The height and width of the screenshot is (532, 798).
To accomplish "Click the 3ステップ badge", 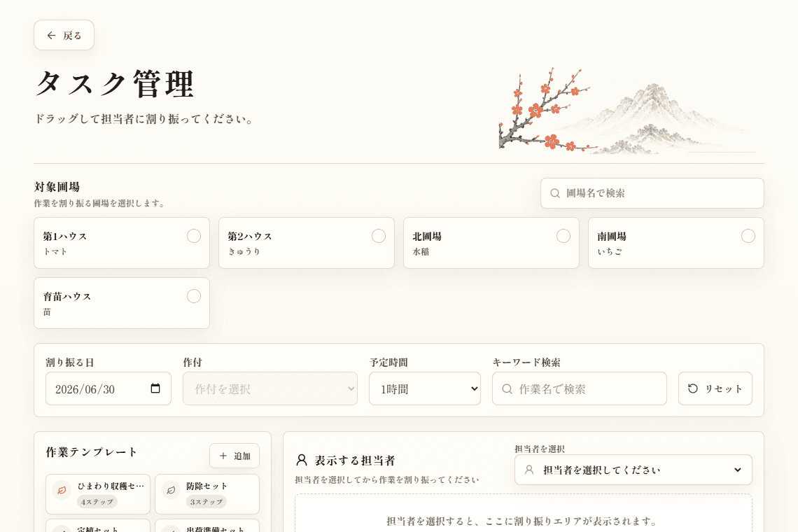I will click(206, 501).
